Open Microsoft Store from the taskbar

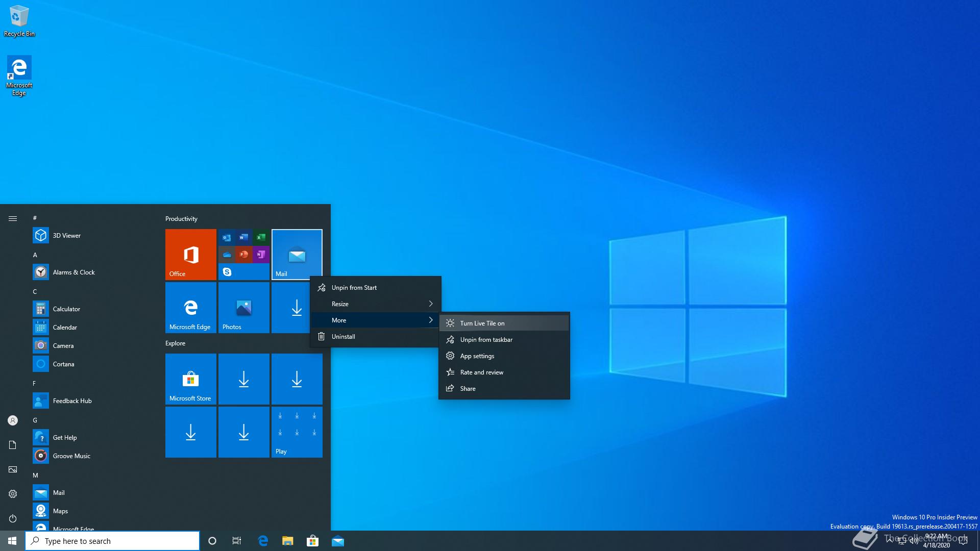point(312,541)
